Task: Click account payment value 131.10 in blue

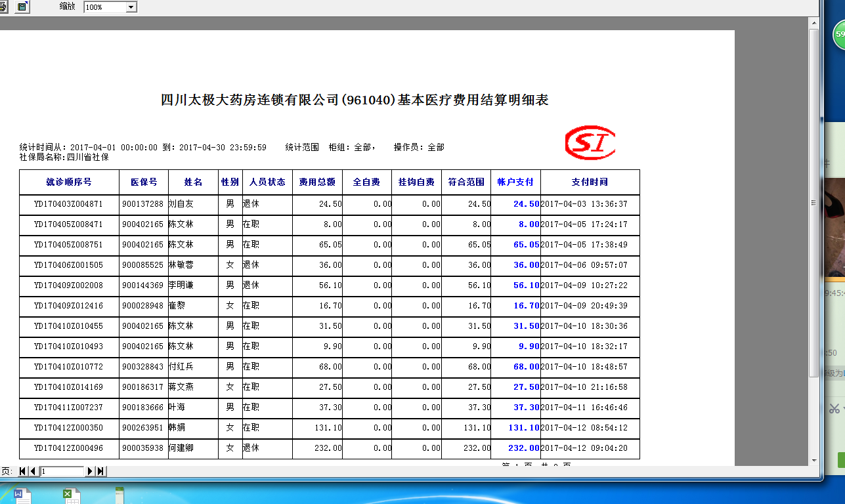Action: (524, 428)
